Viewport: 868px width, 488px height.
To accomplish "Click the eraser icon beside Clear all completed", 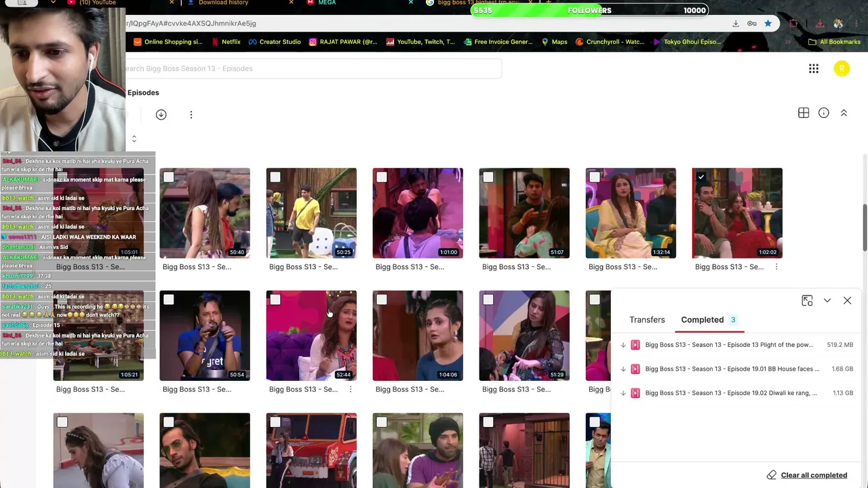I will click(x=772, y=475).
